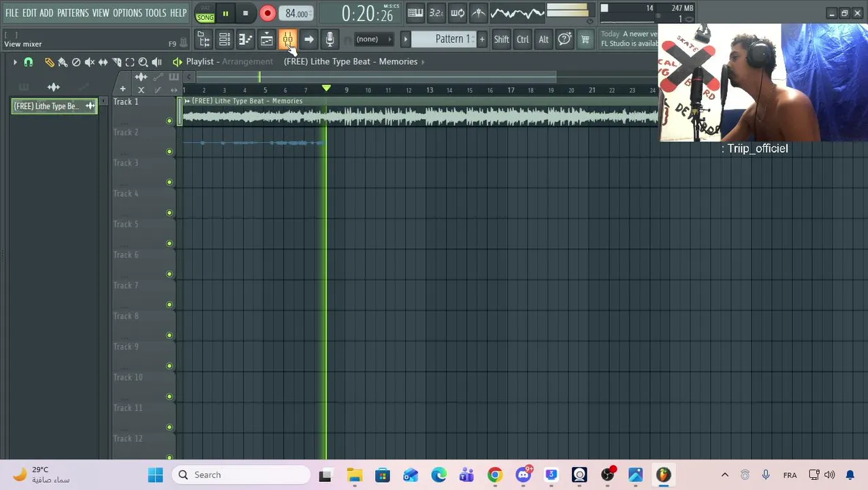Pause playback with the pause button
This screenshot has height=490, width=868.
point(225,14)
